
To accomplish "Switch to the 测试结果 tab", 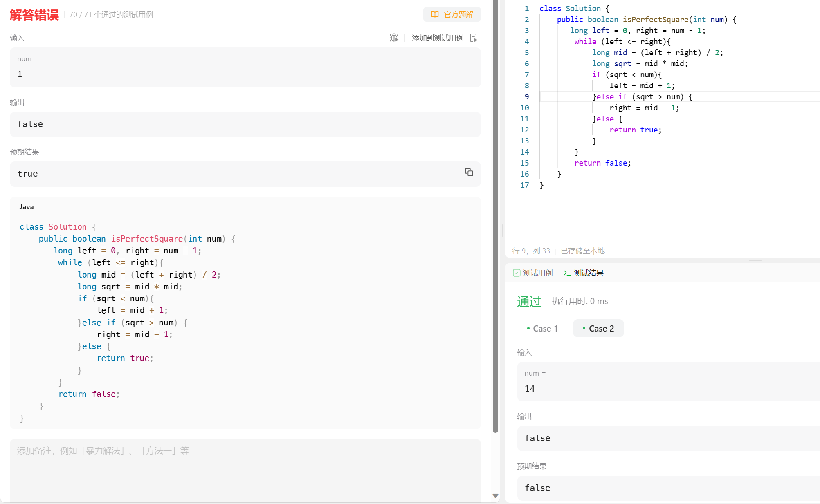I will (588, 273).
